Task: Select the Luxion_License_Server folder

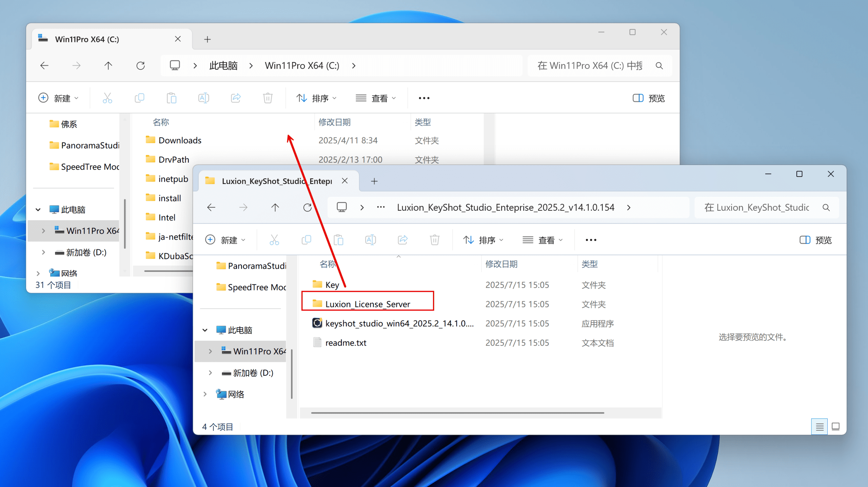Action: click(x=368, y=304)
